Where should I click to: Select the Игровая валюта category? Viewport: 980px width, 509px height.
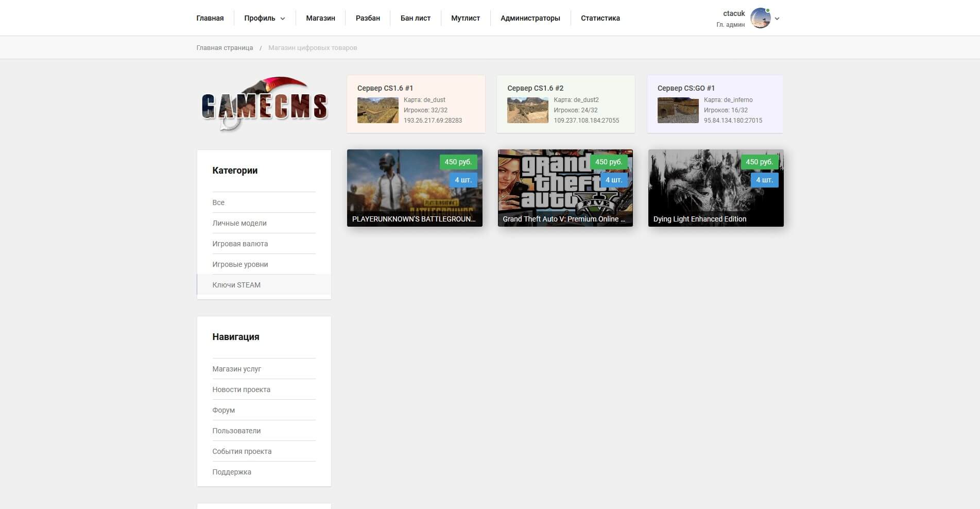(x=240, y=244)
